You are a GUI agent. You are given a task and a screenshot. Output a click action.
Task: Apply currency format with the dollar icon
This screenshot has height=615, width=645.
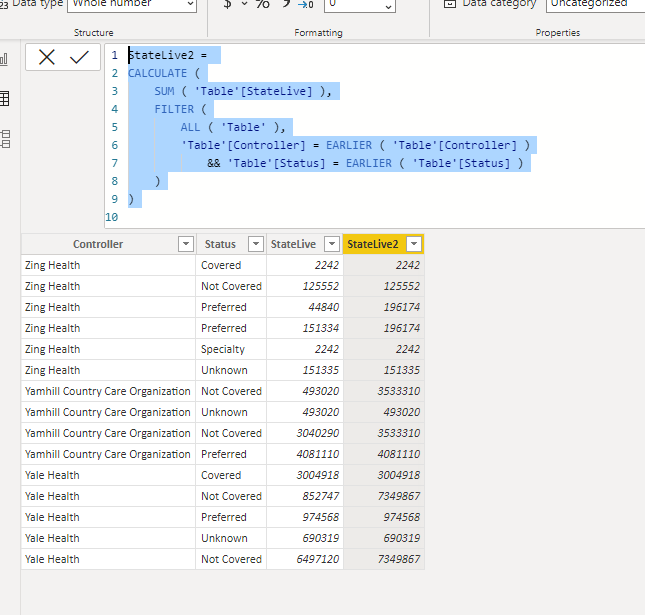pos(227,4)
